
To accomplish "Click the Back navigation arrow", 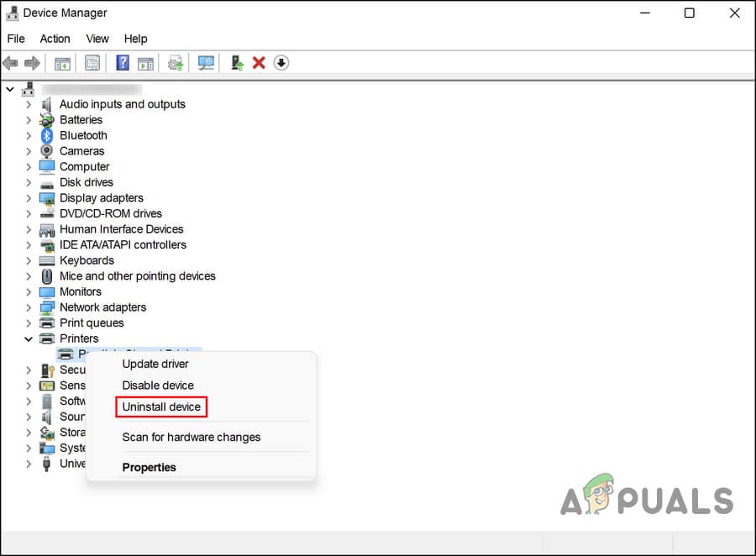I will tap(10, 62).
